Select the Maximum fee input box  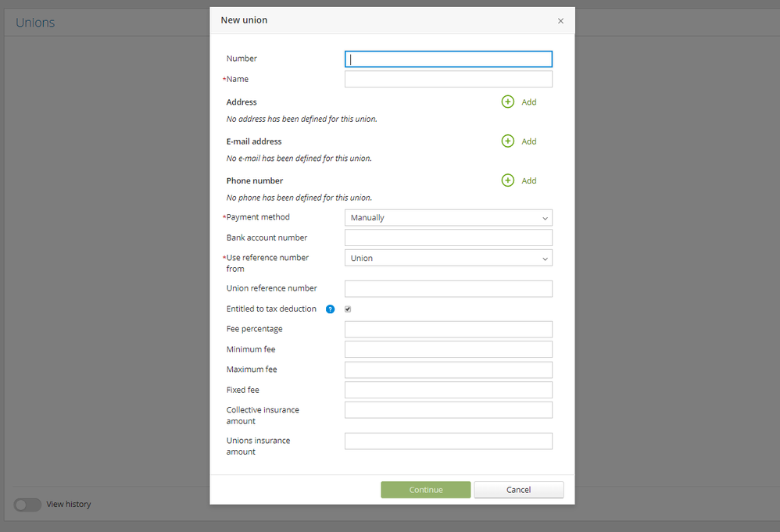(x=448, y=370)
